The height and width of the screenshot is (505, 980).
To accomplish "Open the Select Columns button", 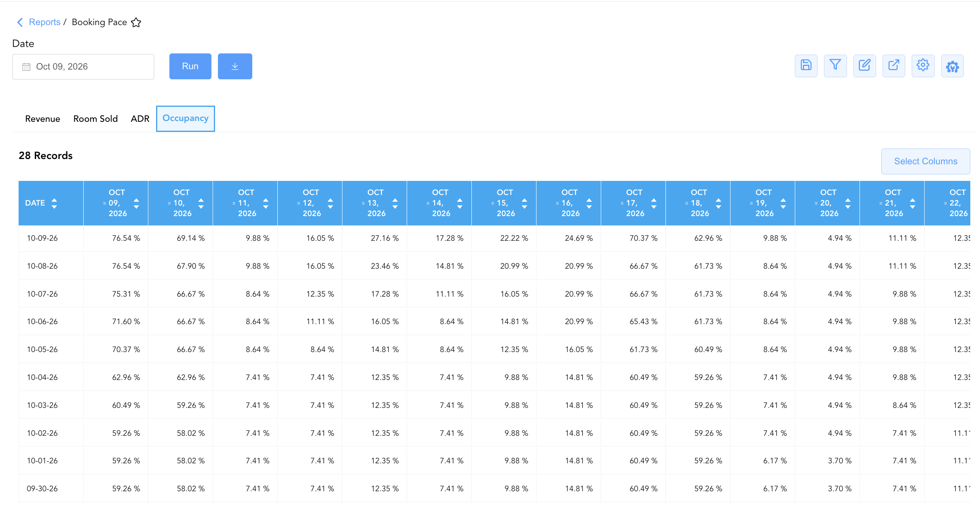I will click(x=925, y=161).
